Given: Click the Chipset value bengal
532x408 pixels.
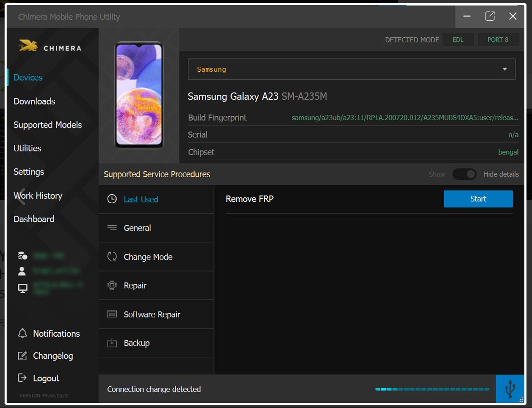Looking at the screenshot, I should click(508, 152).
